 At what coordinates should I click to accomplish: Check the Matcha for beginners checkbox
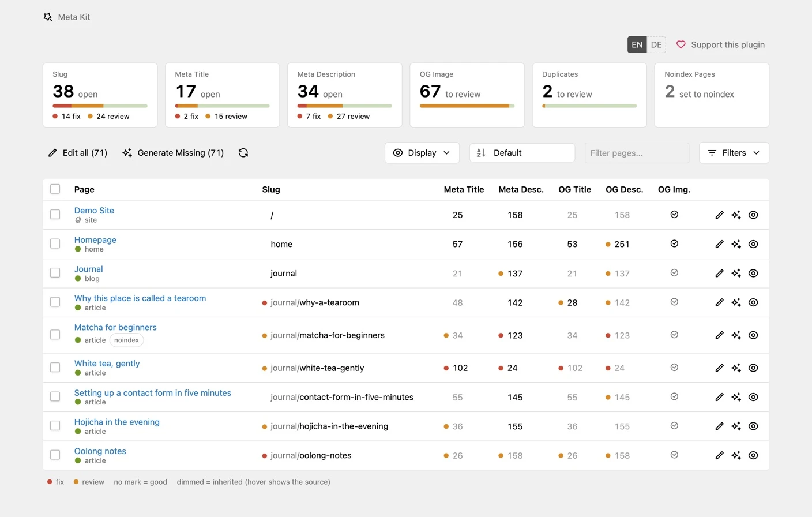[x=55, y=335]
